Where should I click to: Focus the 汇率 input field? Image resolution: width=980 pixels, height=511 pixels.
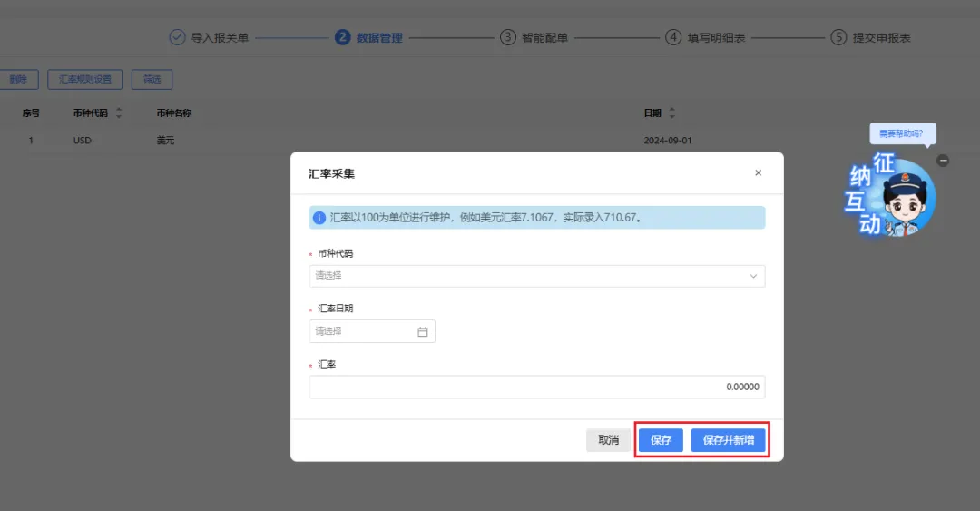536,387
